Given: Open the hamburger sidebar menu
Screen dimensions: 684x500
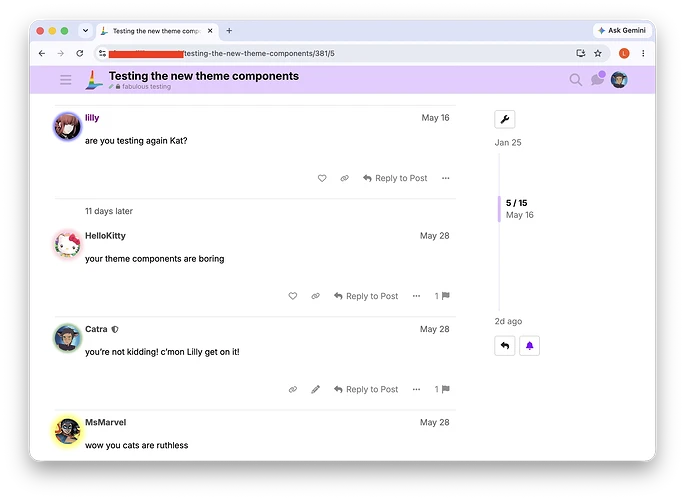Looking at the screenshot, I should pos(65,80).
